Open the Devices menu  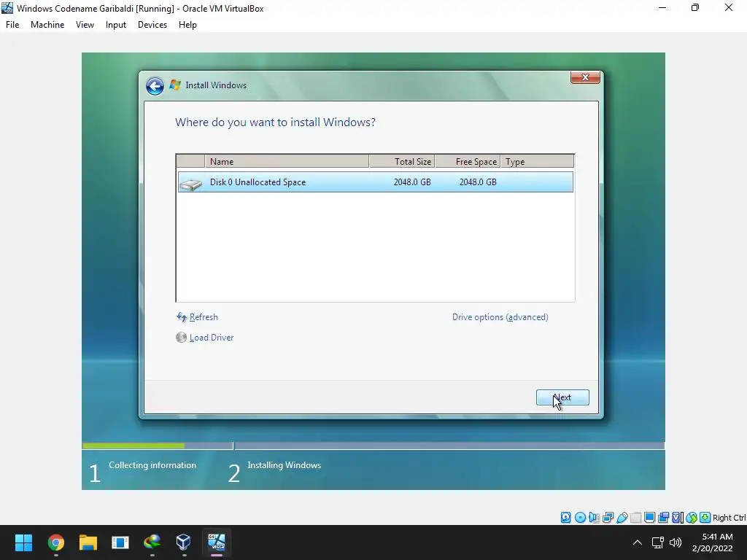click(152, 25)
